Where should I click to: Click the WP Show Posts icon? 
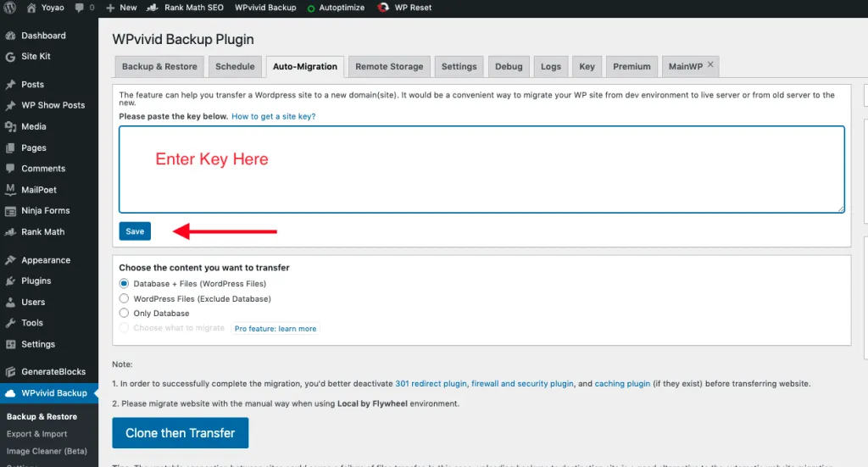tap(10, 105)
